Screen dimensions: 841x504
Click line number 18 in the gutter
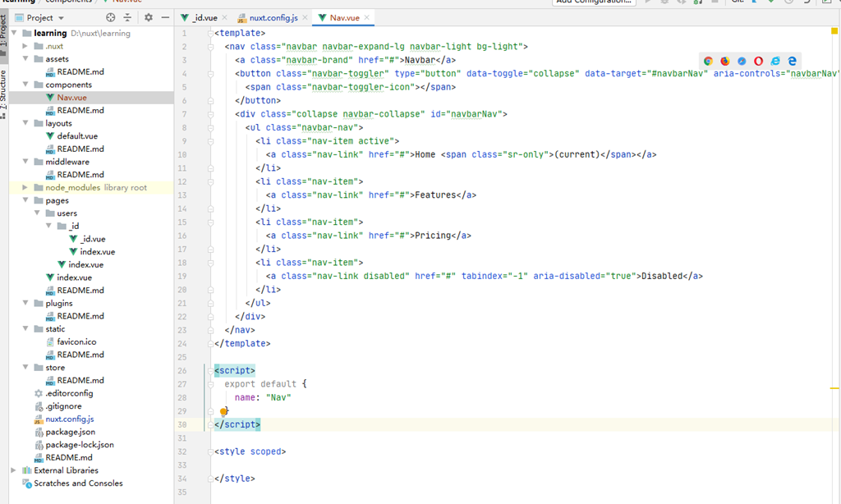(x=182, y=263)
